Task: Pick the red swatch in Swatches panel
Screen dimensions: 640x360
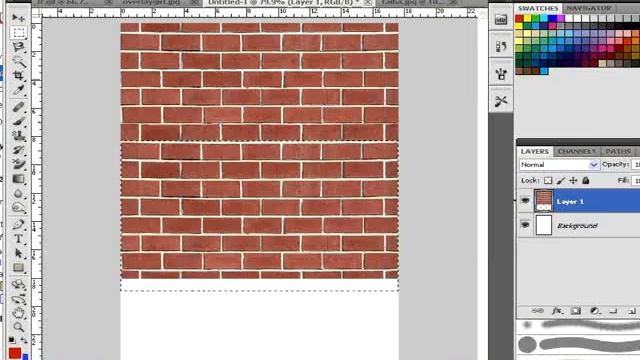Action: pyautogui.click(x=519, y=18)
